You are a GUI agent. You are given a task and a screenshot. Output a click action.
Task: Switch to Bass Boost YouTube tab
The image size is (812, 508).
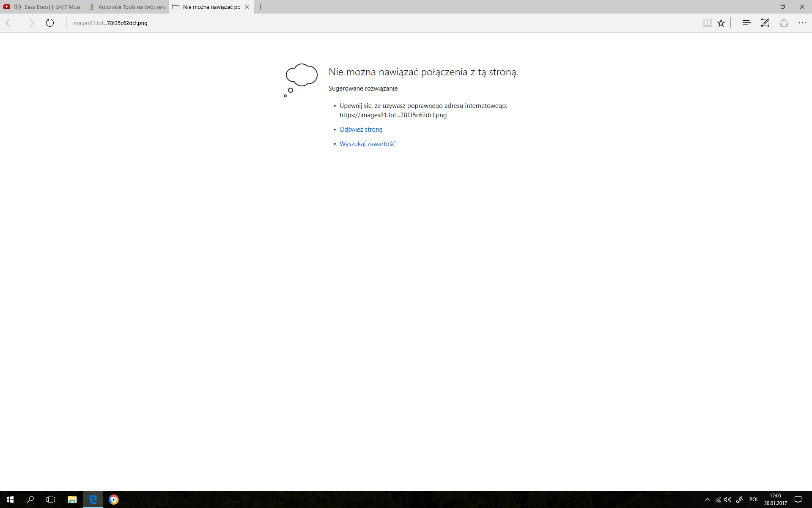pyautogui.click(x=52, y=7)
